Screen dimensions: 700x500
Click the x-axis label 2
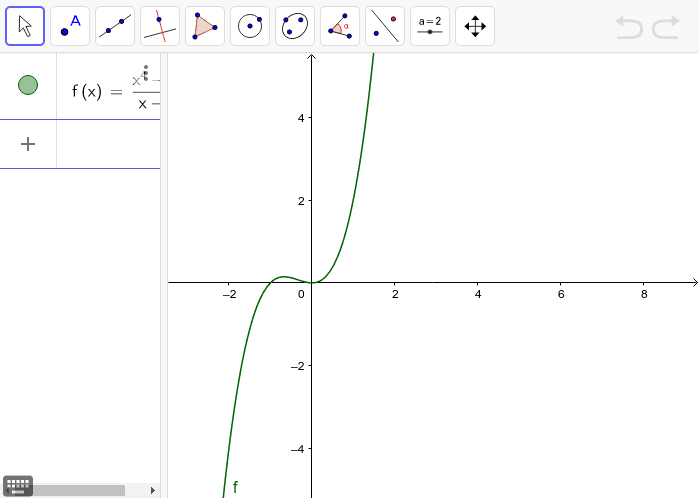(x=395, y=294)
